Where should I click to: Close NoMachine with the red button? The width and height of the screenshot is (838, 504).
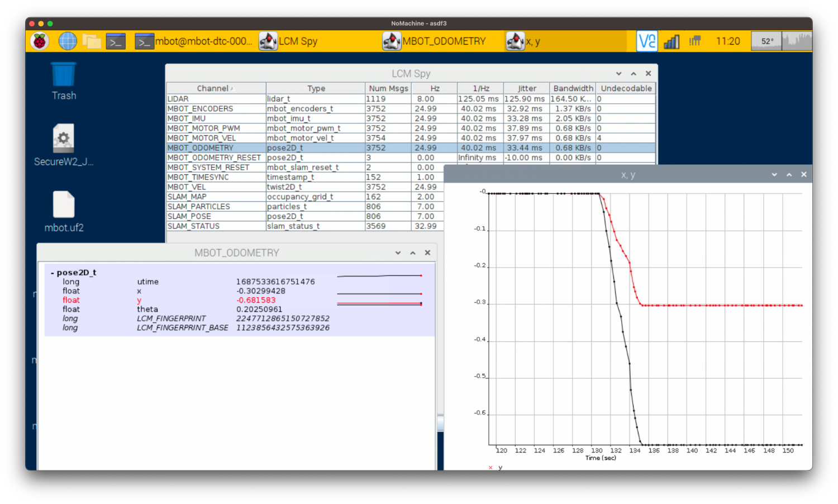coord(32,23)
